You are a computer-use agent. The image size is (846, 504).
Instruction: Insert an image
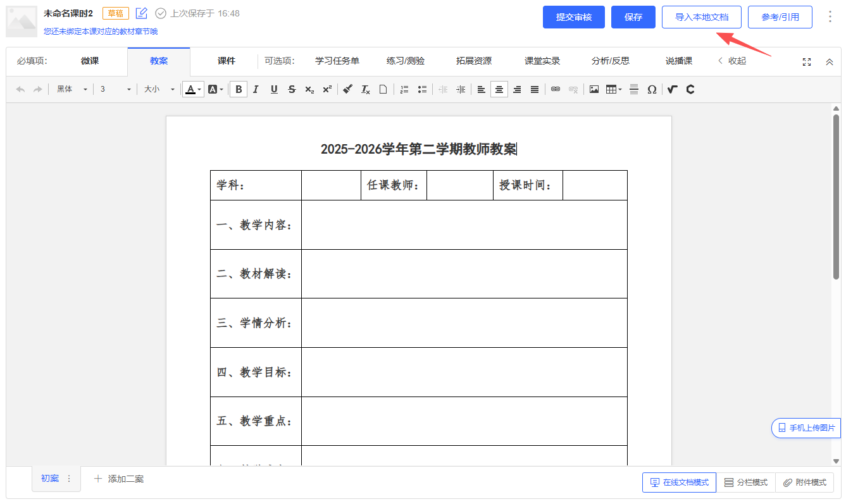click(594, 90)
